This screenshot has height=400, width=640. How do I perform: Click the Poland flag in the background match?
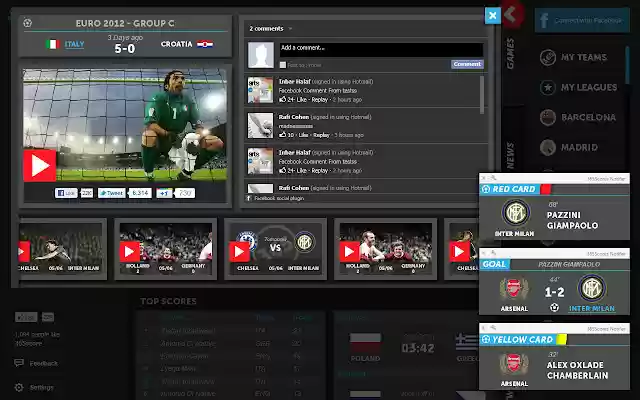click(365, 342)
